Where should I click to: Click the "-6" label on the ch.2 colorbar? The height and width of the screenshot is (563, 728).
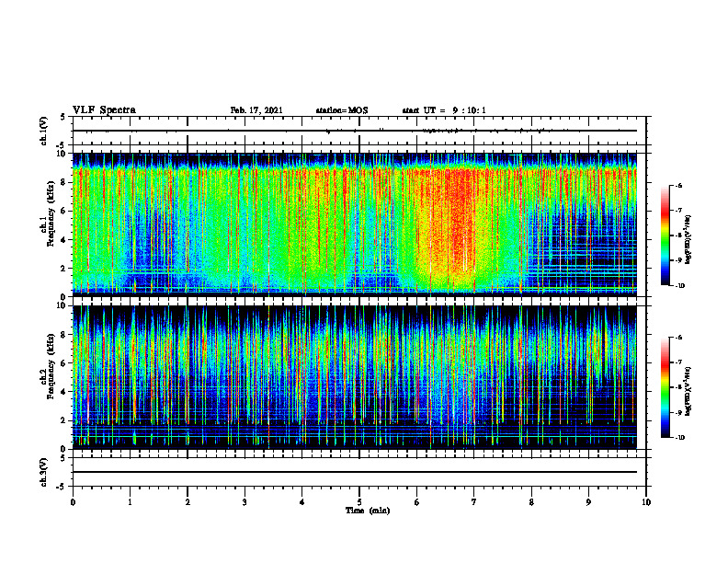[677, 338]
